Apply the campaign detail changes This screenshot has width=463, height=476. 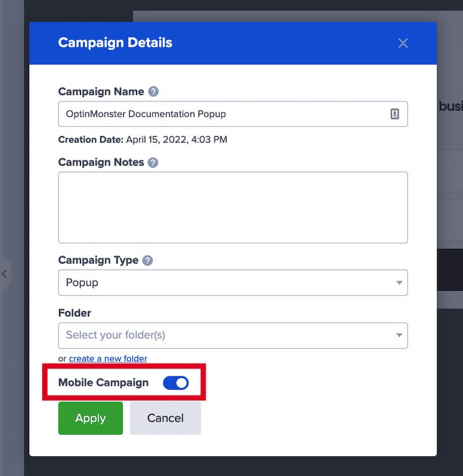tap(90, 418)
